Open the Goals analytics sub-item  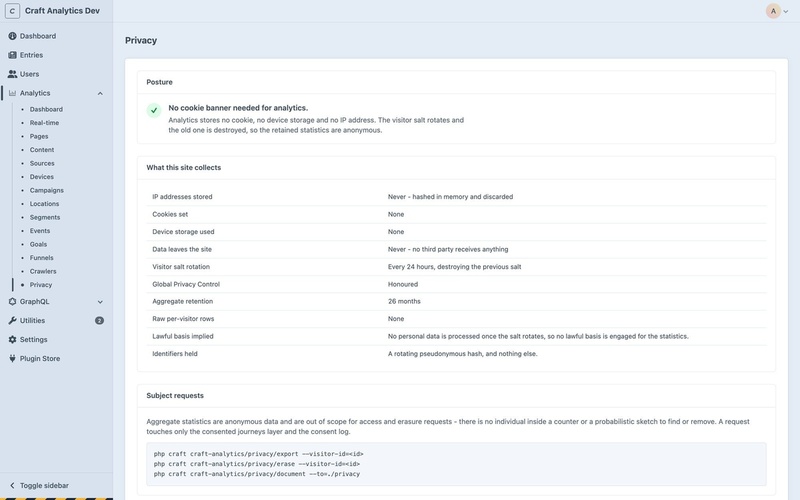[38, 244]
